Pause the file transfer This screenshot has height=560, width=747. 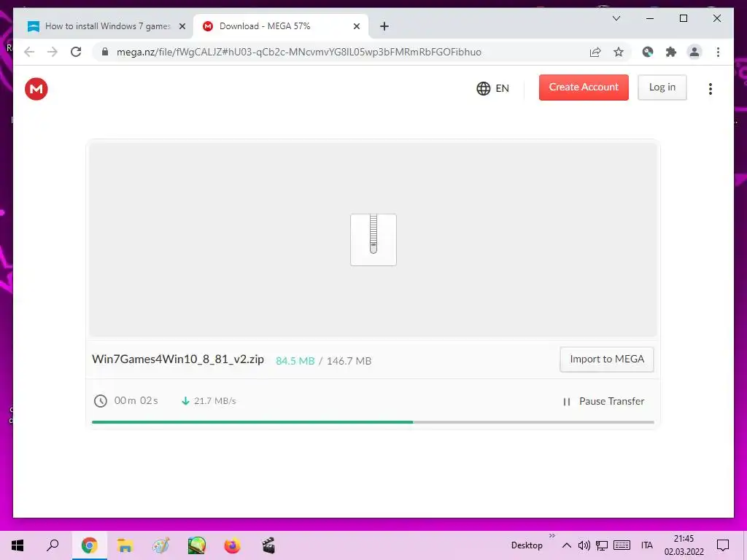[x=603, y=402]
